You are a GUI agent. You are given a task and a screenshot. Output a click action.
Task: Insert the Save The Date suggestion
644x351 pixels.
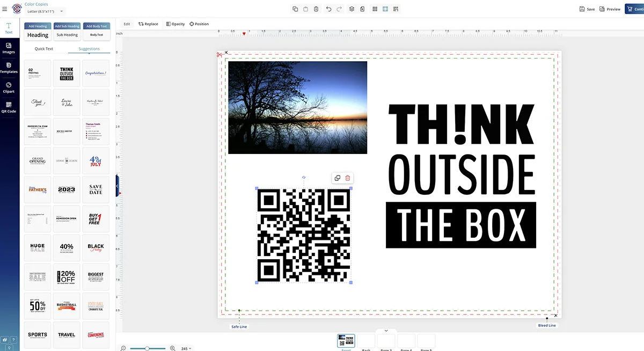[x=96, y=189]
